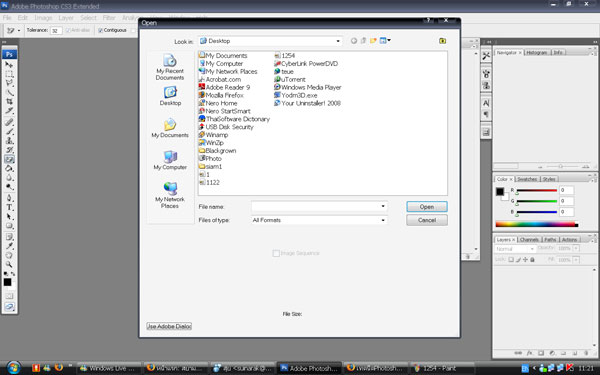
Task: Open the Character panel icon
Action: click(486, 103)
